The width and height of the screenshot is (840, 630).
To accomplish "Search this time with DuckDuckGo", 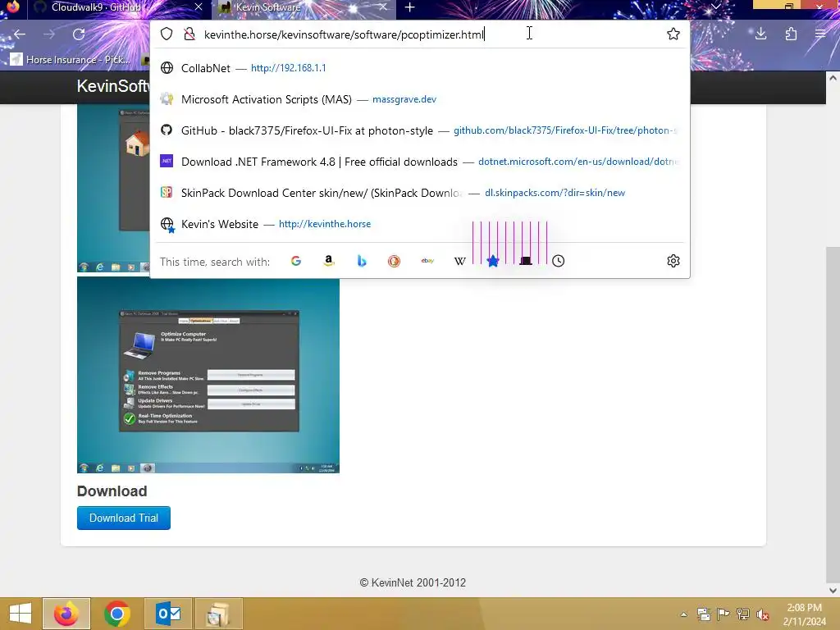I will click(x=395, y=261).
